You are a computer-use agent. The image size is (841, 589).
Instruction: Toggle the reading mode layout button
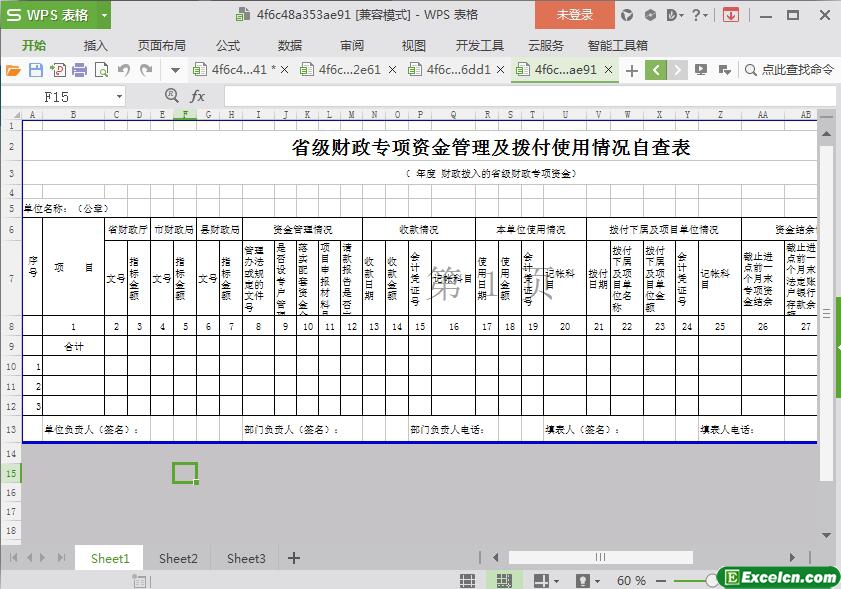coord(541,580)
